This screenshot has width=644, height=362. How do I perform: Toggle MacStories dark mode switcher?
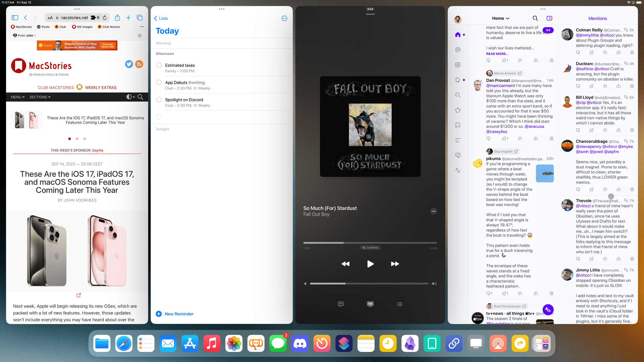pyautogui.click(x=130, y=97)
